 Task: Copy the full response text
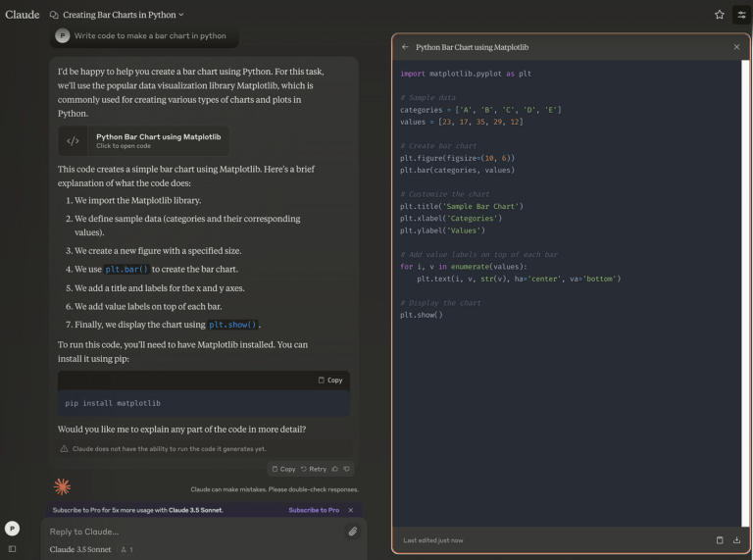[x=283, y=469]
